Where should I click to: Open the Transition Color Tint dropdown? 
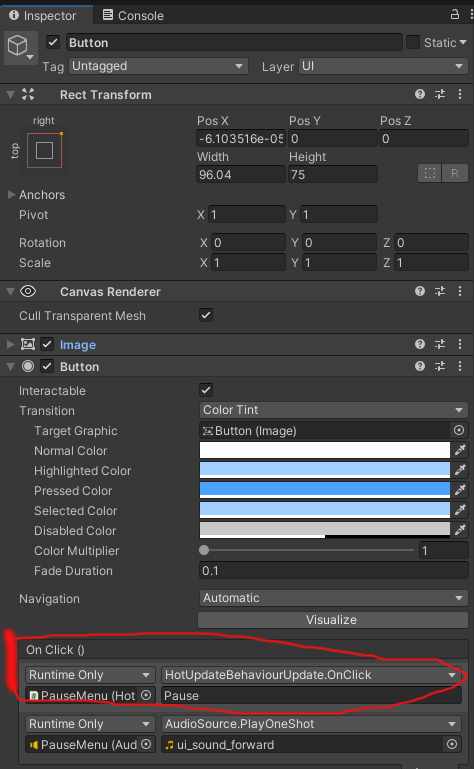(x=333, y=410)
